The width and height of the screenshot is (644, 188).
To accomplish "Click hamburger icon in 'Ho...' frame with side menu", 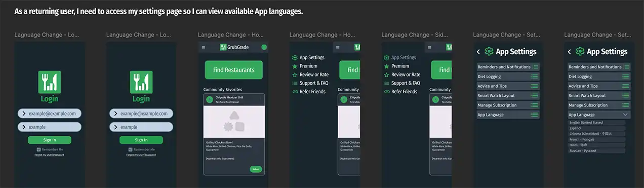I will pyautogui.click(x=338, y=47).
